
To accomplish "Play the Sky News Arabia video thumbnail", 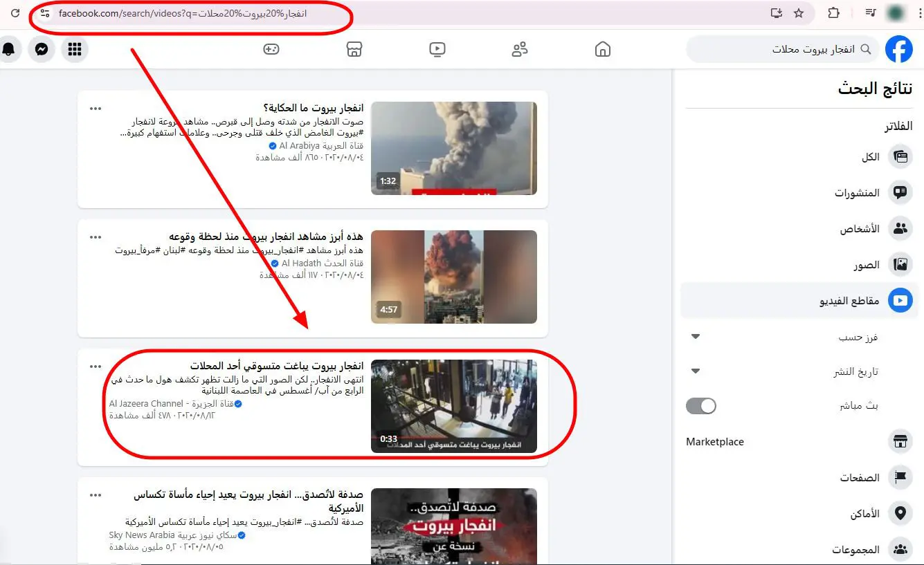I will coord(454,526).
